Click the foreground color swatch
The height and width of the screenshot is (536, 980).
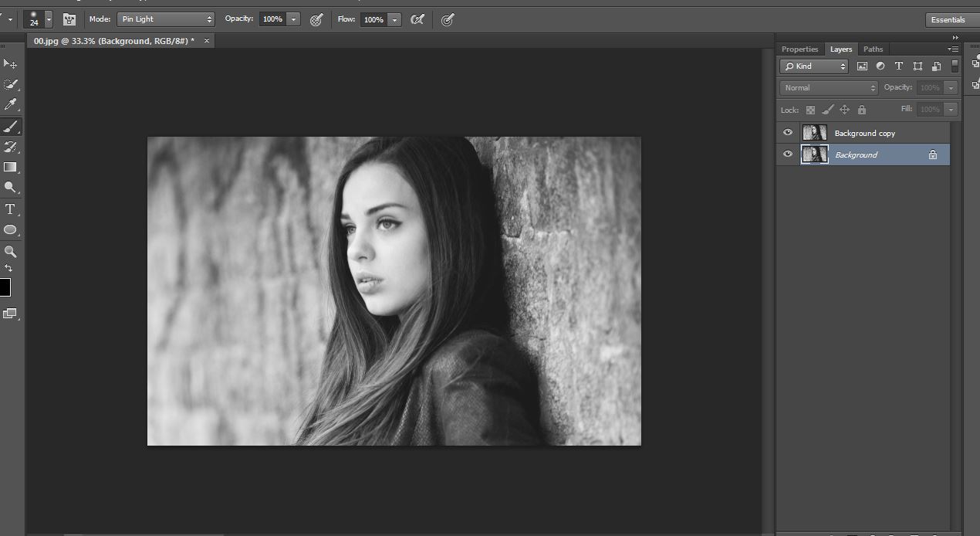[5, 287]
